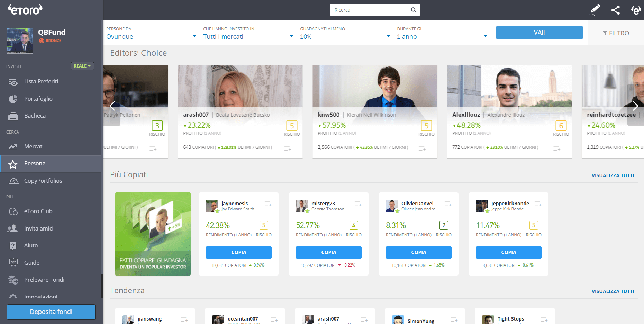Click 13,031 COPIATORI under jaynemesis

click(x=229, y=265)
